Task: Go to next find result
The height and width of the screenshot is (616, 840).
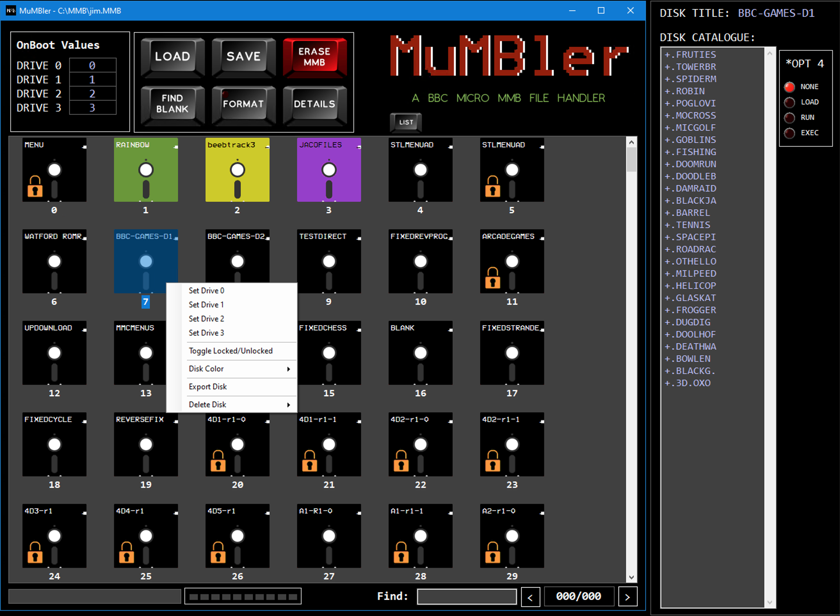Action: pos(627,597)
